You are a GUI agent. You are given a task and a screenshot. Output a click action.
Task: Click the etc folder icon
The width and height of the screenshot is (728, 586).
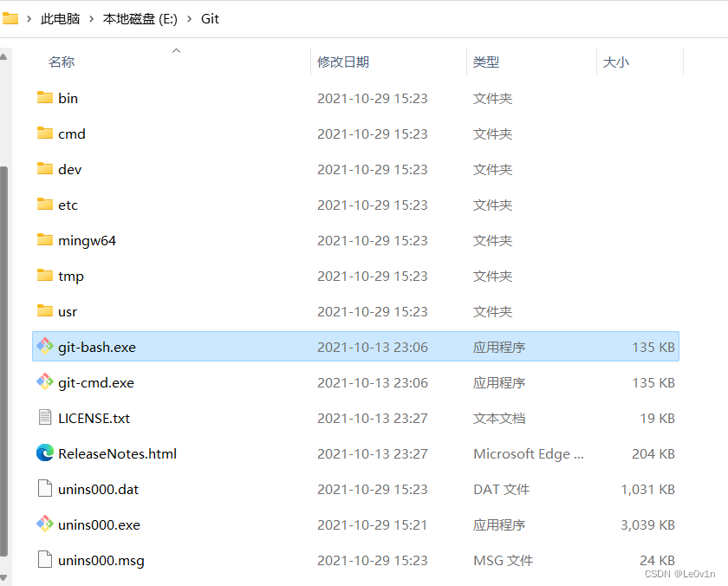pos(45,205)
